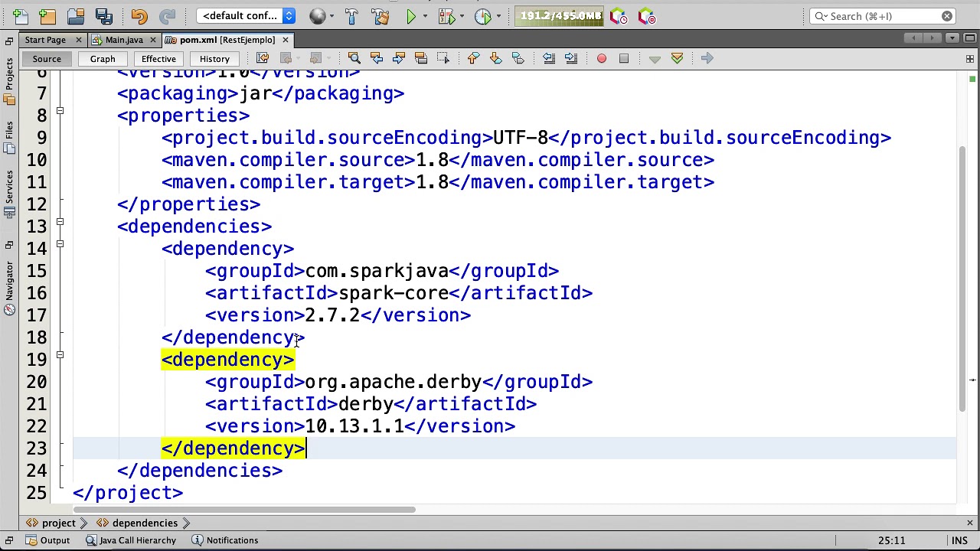Click the blue right arrow transform icon
This screenshot has height=551, width=980.
click(x=707, y=58)
